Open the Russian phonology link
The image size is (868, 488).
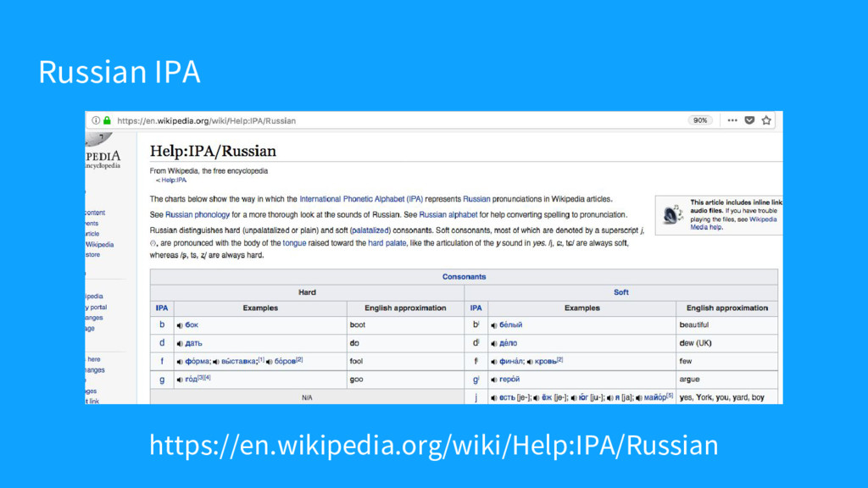197,214
